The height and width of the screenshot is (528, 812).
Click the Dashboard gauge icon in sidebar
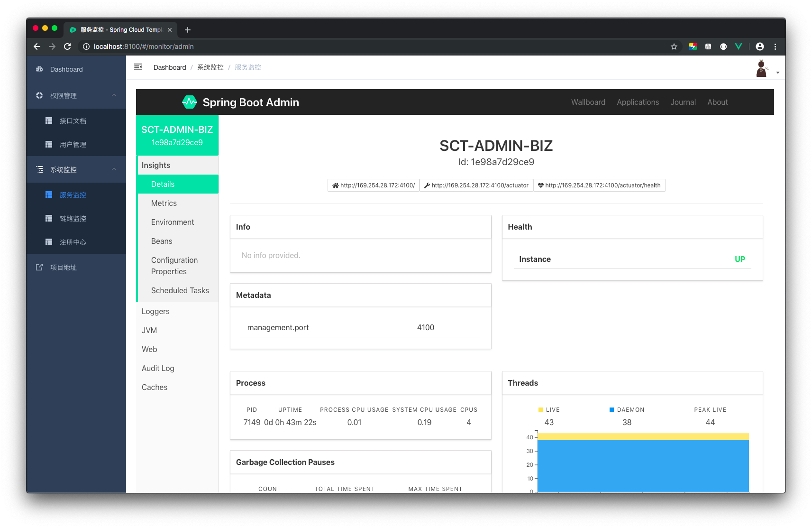(39, 69)
